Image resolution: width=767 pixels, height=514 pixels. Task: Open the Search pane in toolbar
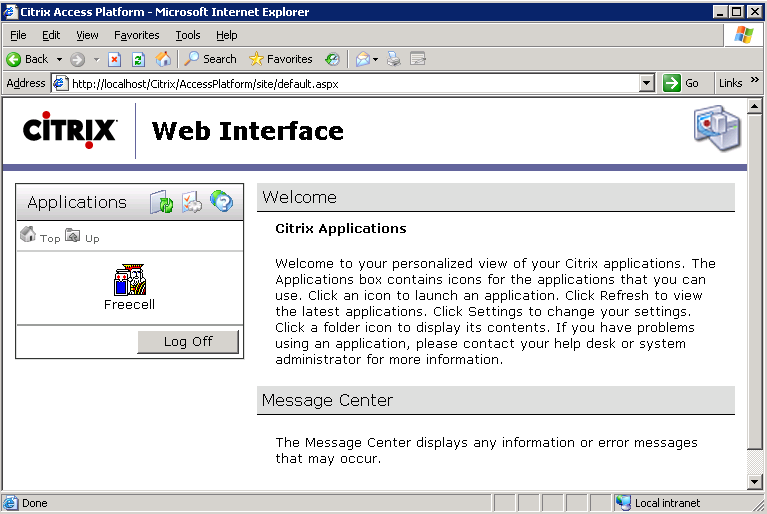coord(210,59)
